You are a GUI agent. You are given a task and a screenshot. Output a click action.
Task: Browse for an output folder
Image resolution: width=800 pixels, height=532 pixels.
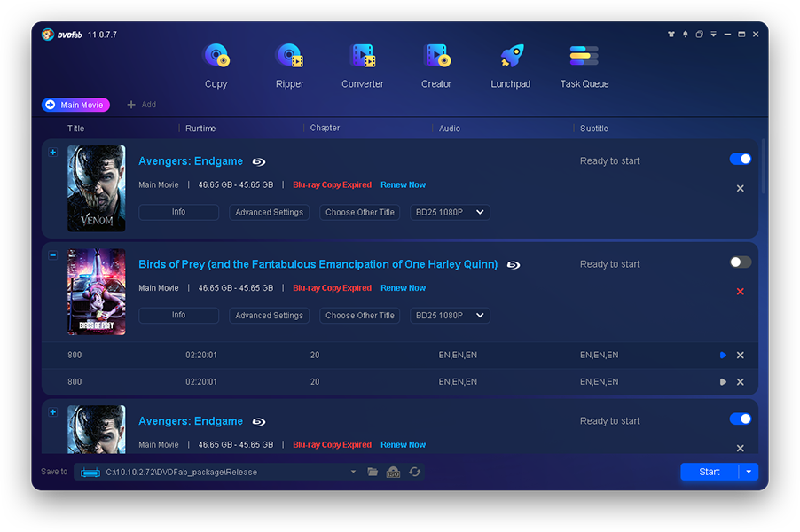pos(373,472)
